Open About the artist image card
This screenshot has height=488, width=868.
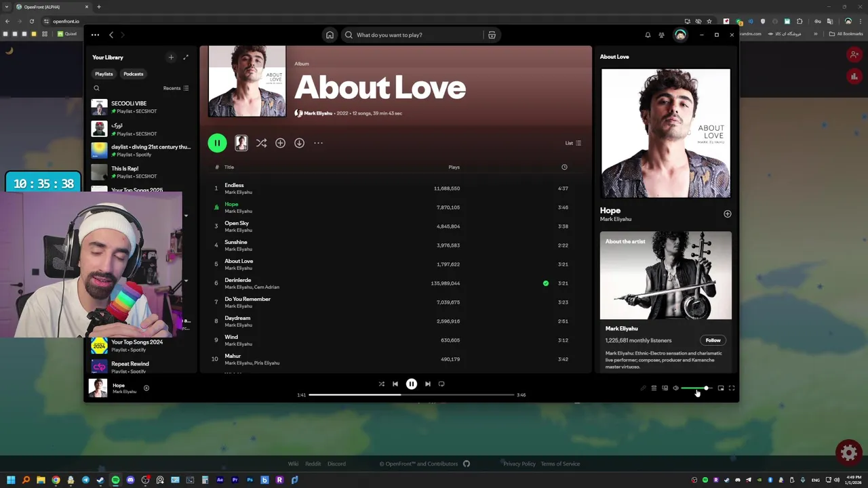pos(666,276)
